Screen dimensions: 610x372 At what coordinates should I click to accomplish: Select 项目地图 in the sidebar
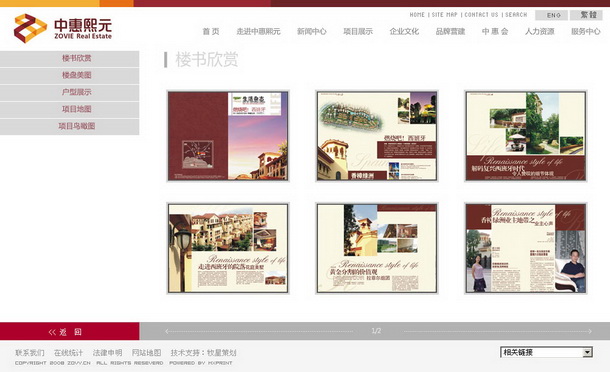pos(69,109)
